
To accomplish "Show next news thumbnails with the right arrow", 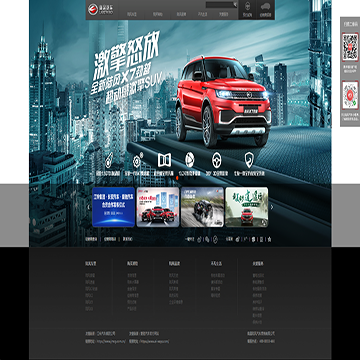I will [x=272, y=207].
